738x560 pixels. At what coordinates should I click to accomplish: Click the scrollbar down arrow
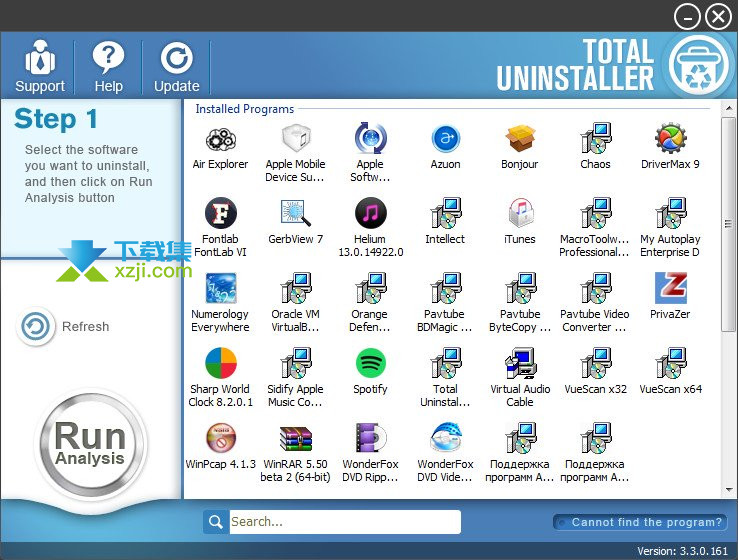(x=729, y=489)
